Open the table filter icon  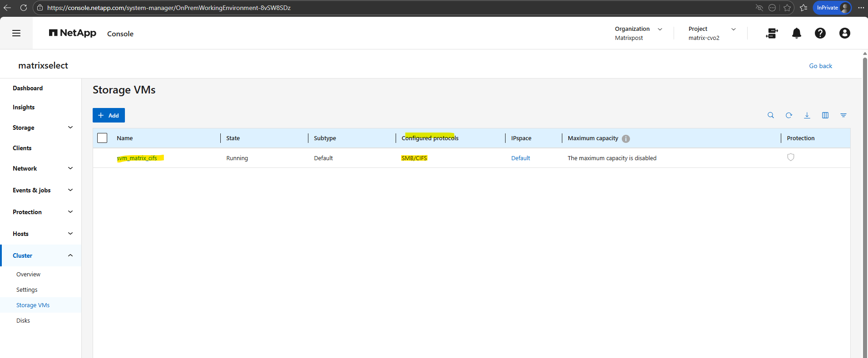coord(843,115)
